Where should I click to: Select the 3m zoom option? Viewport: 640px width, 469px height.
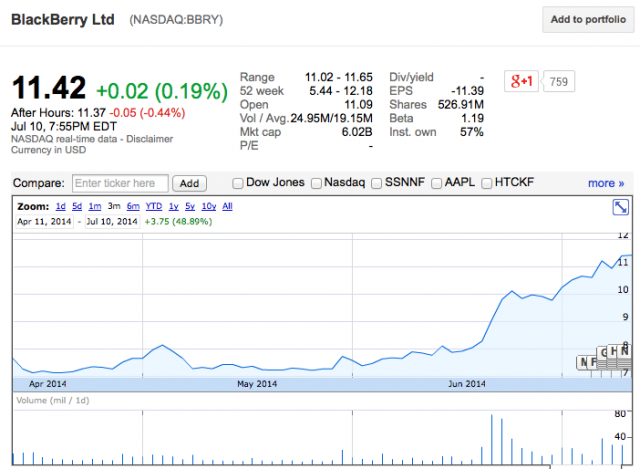coord(114,206)
